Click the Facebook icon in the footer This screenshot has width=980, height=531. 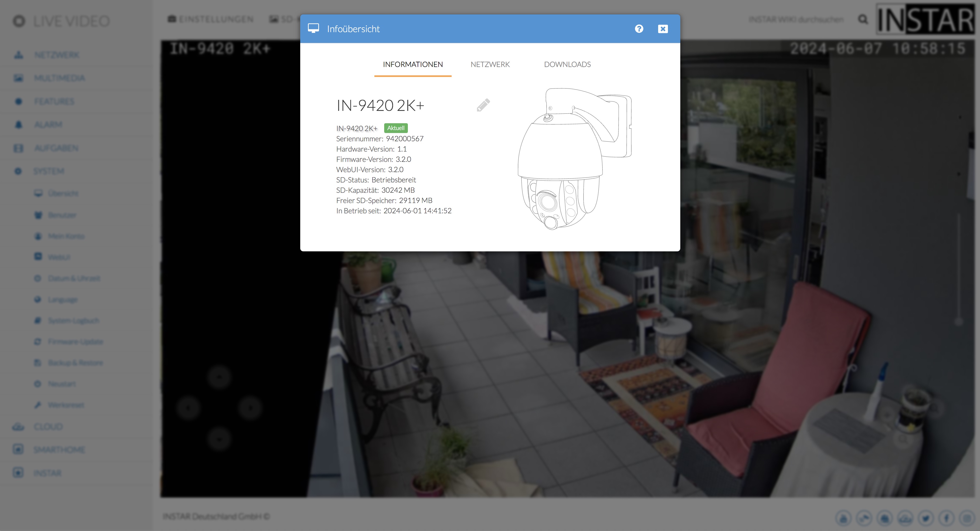[x=947, y=518]
